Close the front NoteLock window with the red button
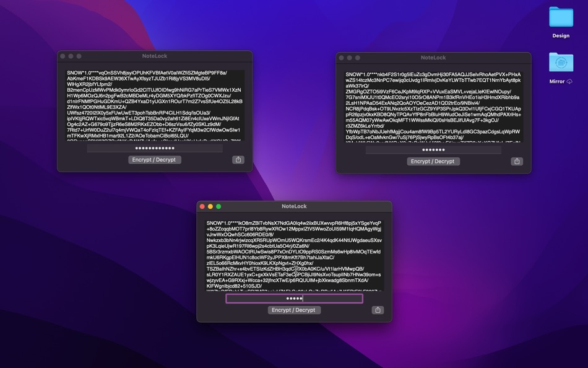Image resolution: width=588 pixels, height=368 pixels. click(202, 206)
